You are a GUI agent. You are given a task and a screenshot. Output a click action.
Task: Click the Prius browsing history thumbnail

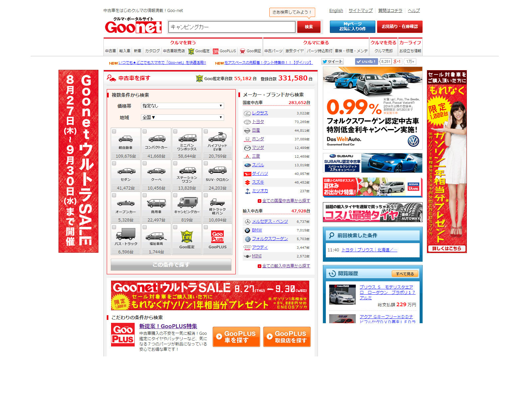click(x=342, y=295)
